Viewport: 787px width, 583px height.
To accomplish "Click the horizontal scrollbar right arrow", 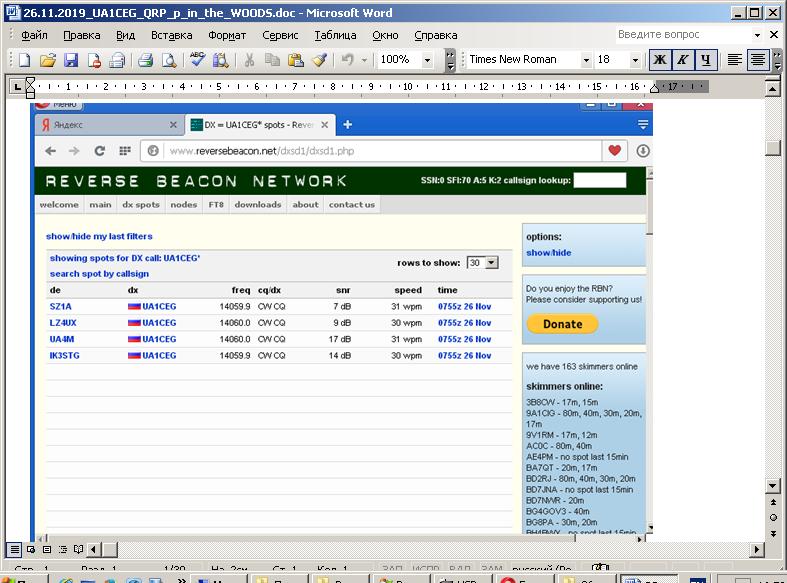I will coord(757,549).
